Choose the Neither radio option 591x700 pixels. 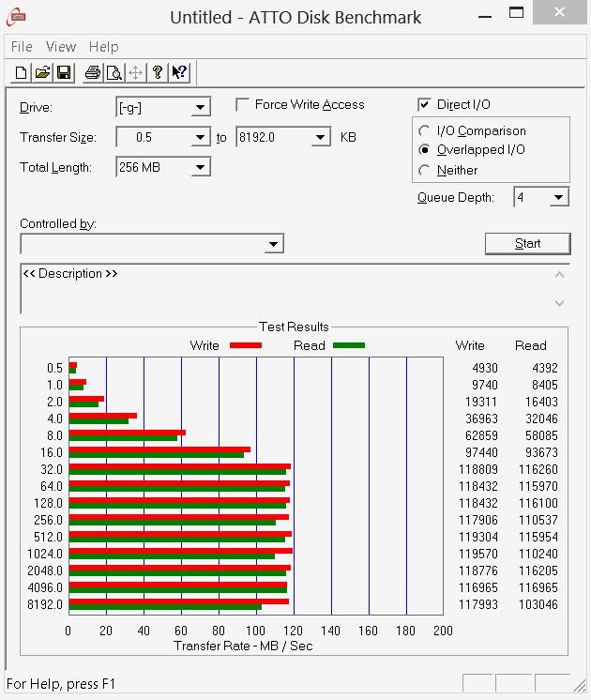click(x=424, y=170)
